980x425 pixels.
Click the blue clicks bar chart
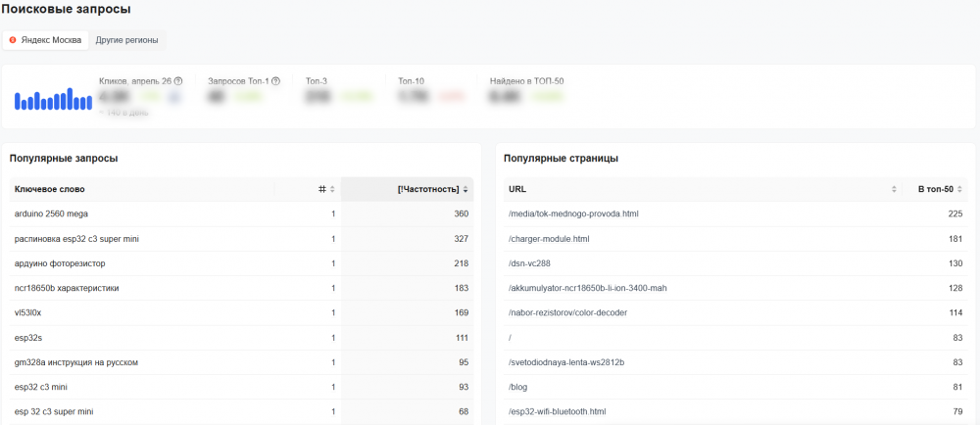tap(53, 99)
